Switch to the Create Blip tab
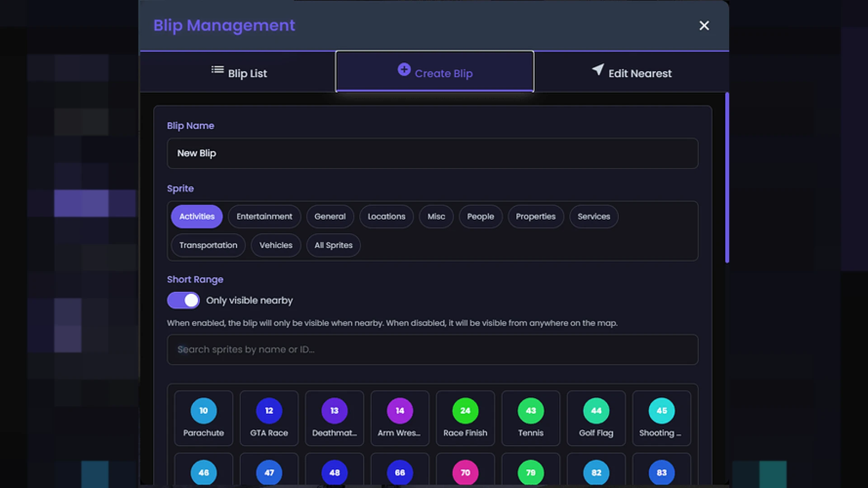The height and width of the screenshot is (488, 868). click(x=434, y=72)
